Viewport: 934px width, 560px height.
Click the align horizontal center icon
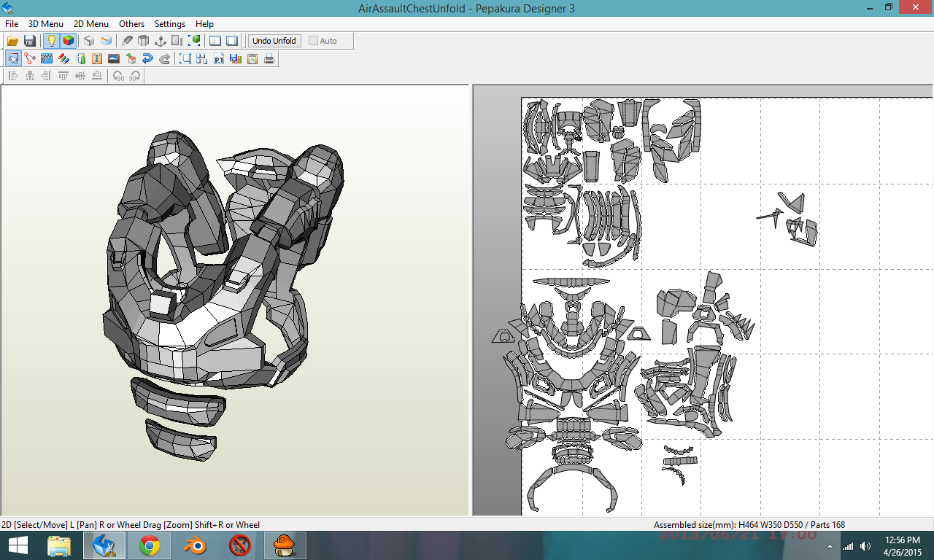(x=30, y=76)
